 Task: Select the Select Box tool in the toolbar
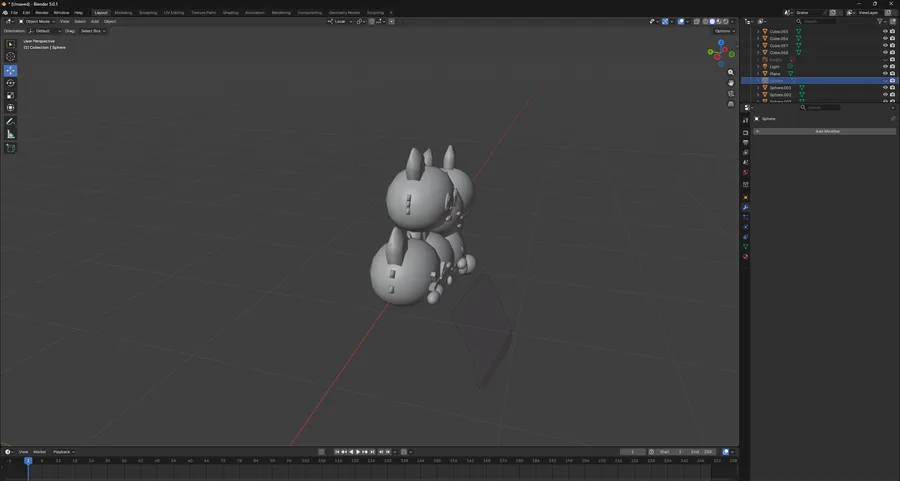[10, 44]
